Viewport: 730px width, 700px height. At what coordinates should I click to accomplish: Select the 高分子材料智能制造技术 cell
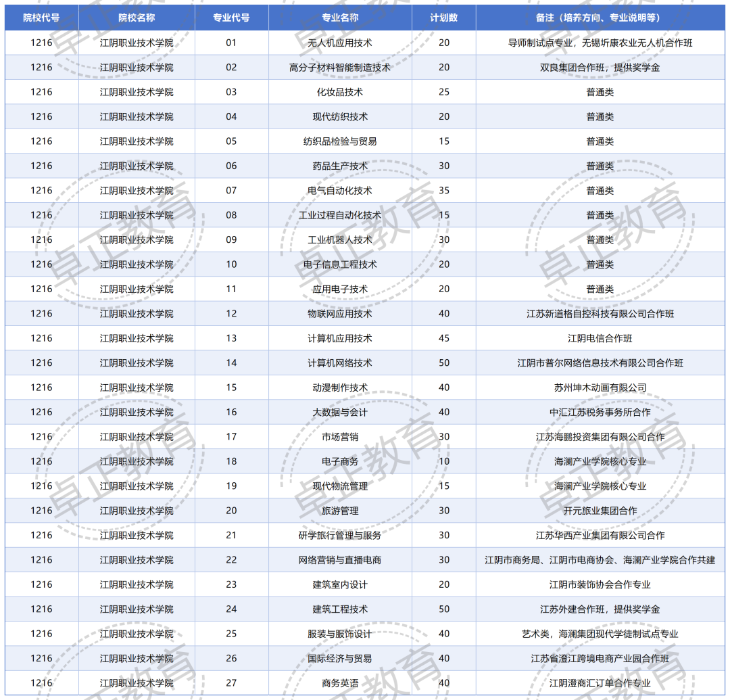click(340, 68)
